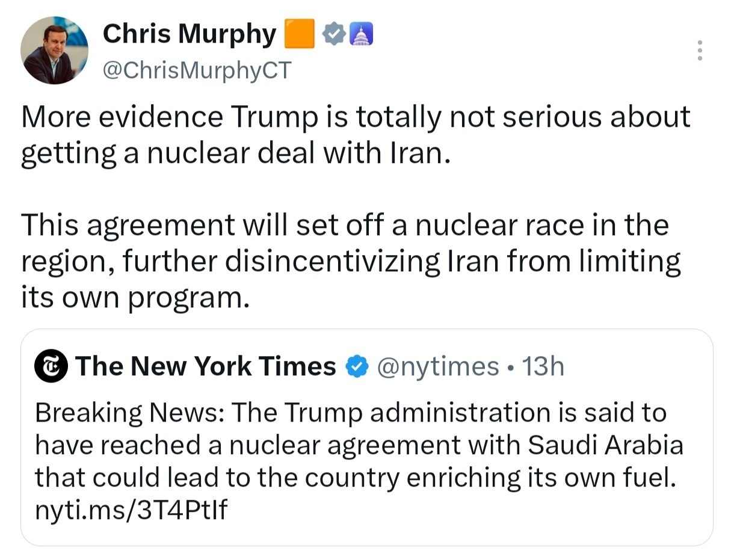This screenshot has width=734, height=560.
Task: Click the words 'Saudi Arabia' in quoted post
Action: click(605, 445)
